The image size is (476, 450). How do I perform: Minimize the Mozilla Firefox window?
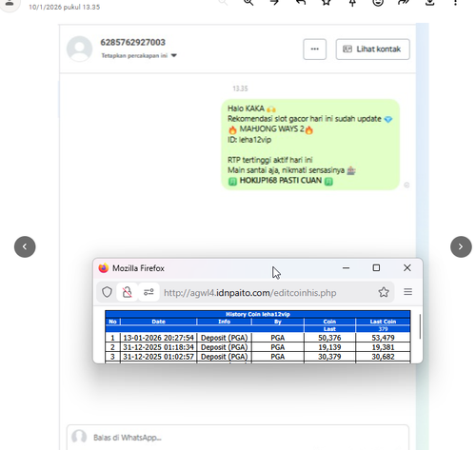point(346,268)
